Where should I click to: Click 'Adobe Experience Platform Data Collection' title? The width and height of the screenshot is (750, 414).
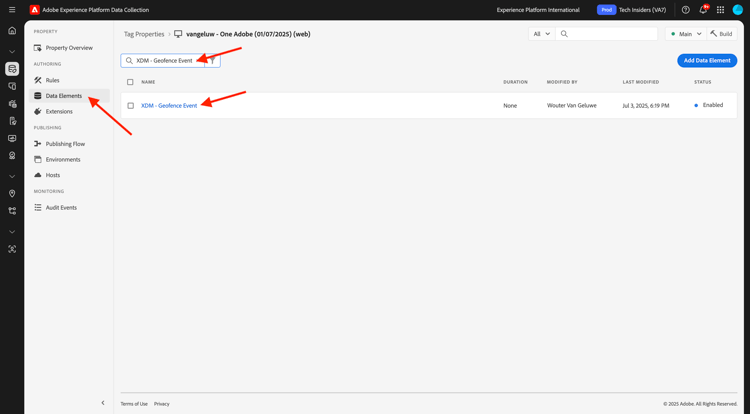[x=96, y=10]
